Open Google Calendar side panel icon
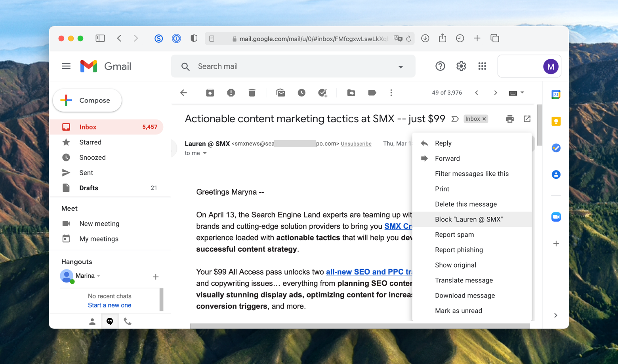The image size is (618, 364). point(556,95)
